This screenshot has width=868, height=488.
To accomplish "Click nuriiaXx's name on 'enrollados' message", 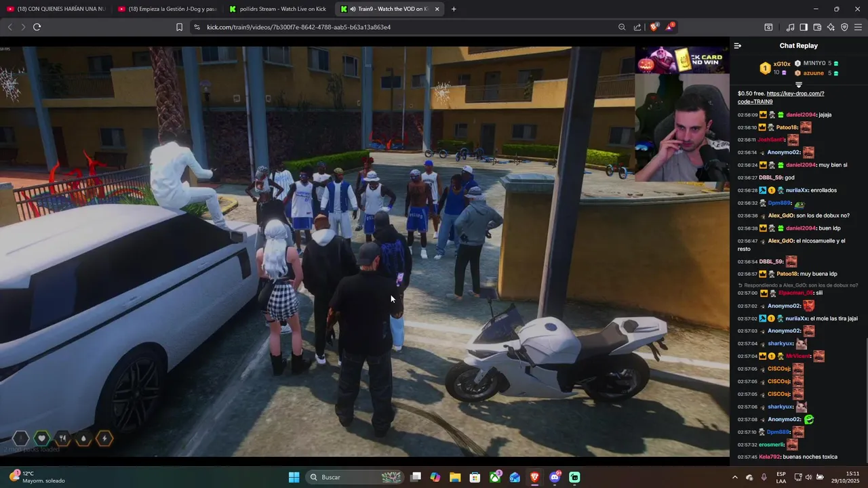I will (x=797, y=190).
